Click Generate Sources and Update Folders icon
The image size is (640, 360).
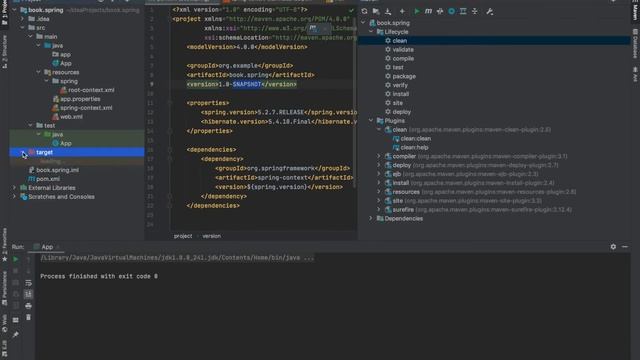pyautogui.click(x=376, y=11)
